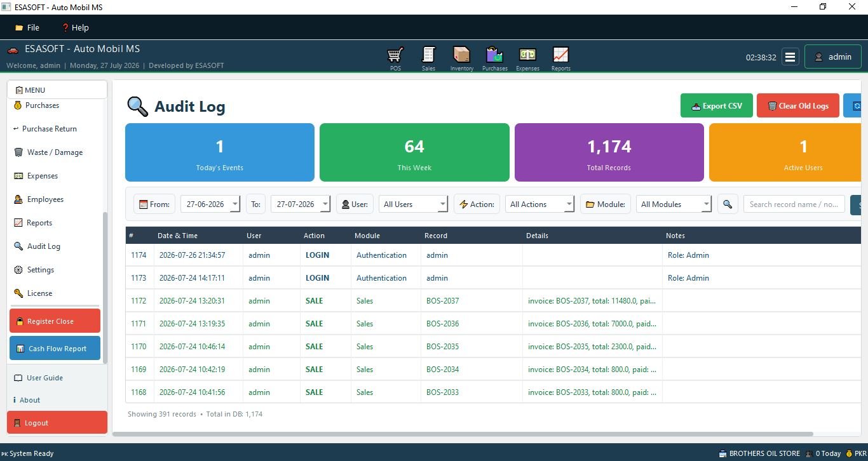Click the horizontal scrollbar at bottom
This screenshot has height=461, width=868.
[x=463, y=434]
